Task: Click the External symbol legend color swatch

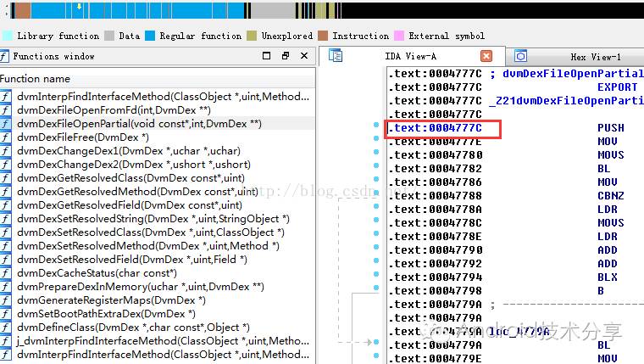Action: click(399, 36)
